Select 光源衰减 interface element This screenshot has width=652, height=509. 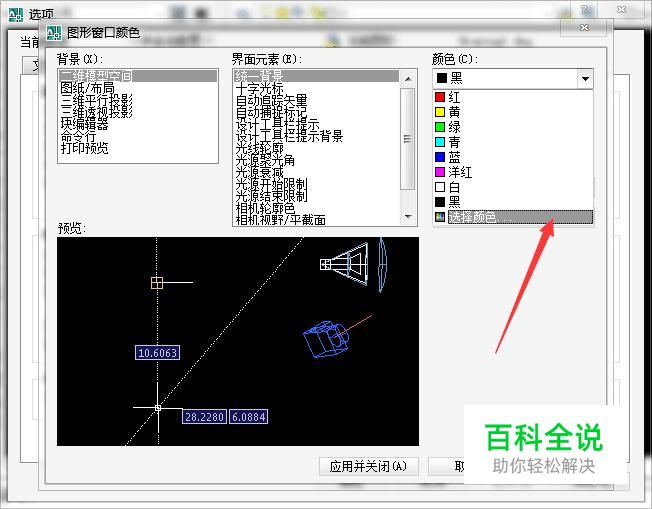(x=259, y=172)
